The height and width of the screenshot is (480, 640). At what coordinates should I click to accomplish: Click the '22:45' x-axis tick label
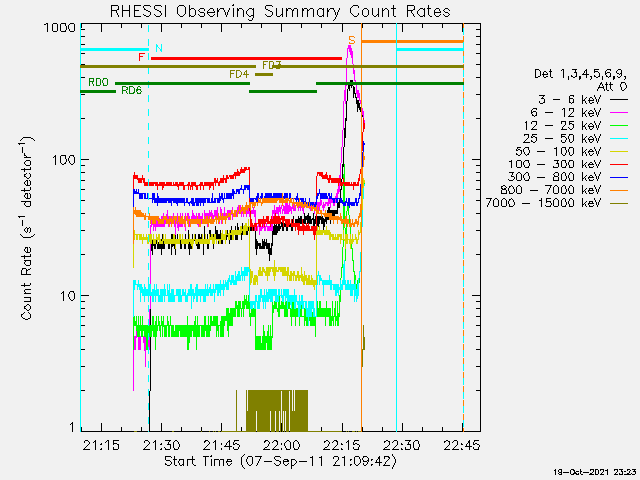click(x=462, y=445)
